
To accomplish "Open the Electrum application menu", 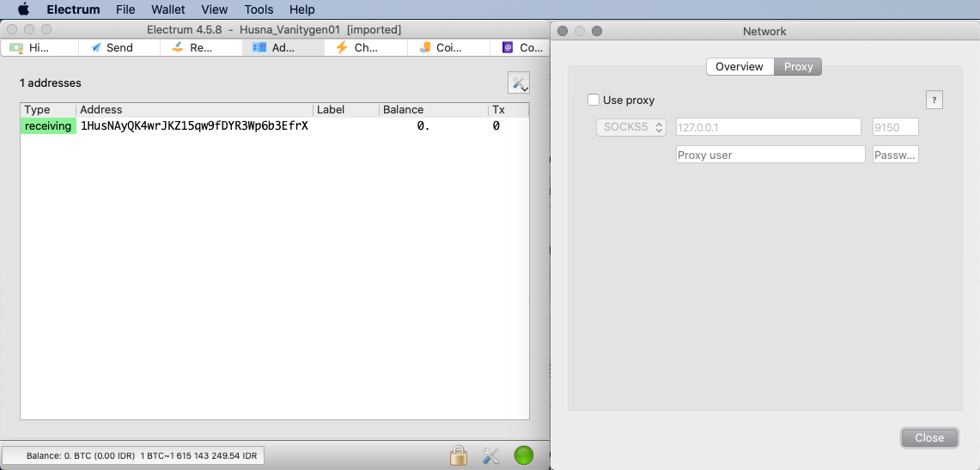I will point(73,9).
